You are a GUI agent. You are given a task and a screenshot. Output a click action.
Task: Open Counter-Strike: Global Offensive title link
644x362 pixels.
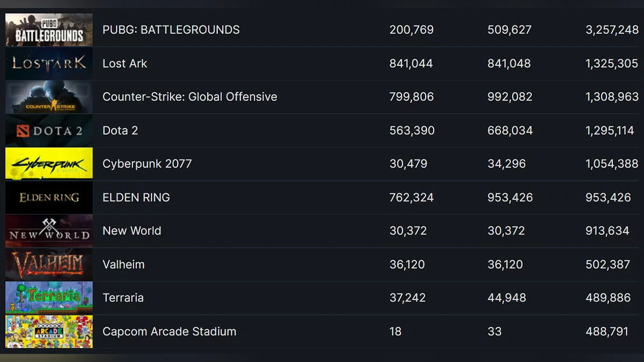point(189,97)
